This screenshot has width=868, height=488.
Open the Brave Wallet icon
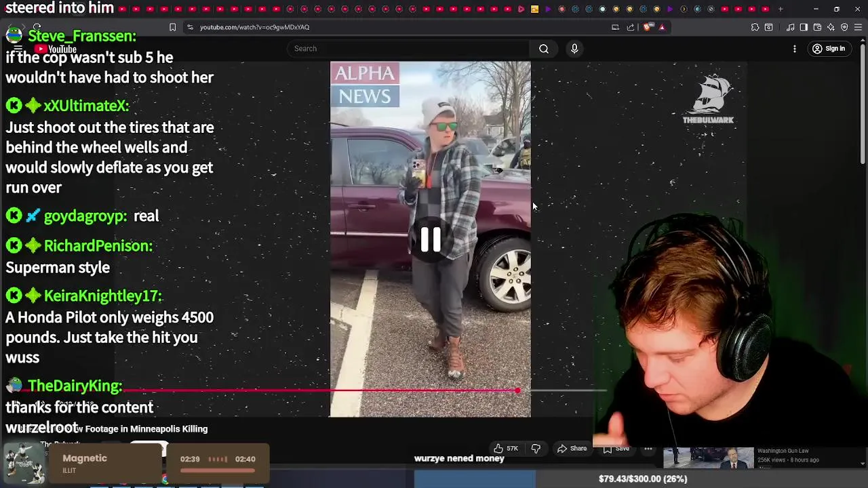817,27
